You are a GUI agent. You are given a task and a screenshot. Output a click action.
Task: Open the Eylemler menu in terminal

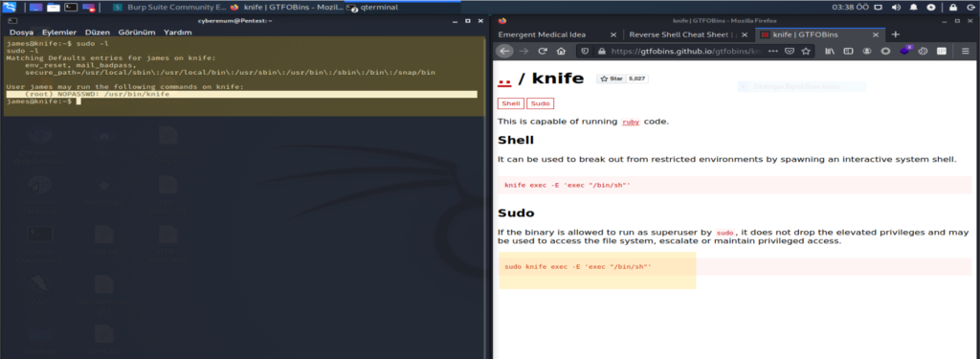pyautogui.click(x=59, y=32)
